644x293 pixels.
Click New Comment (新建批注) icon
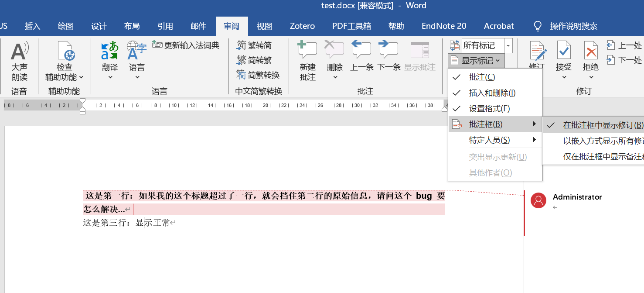[307, 50]
